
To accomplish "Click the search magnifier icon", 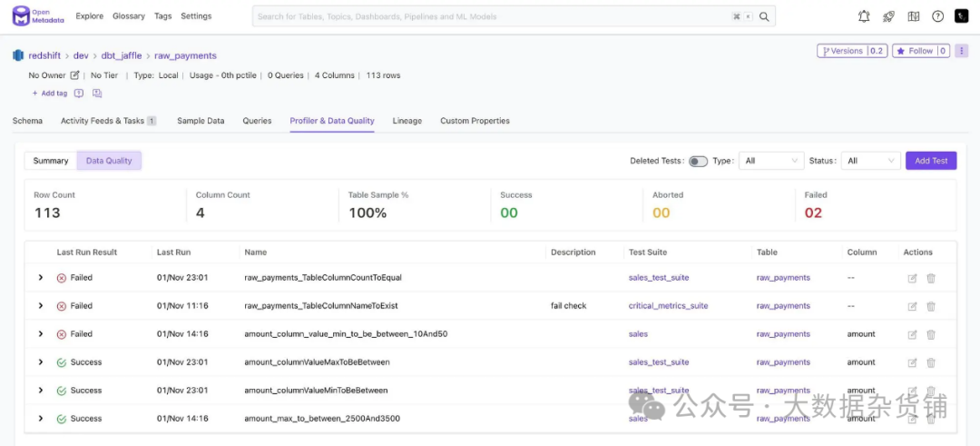I will pos(765,16).
